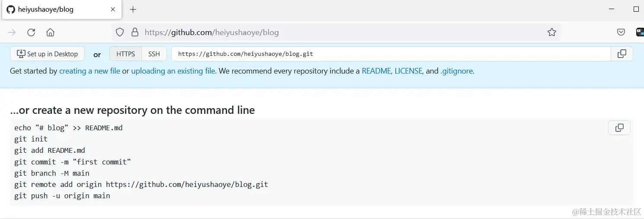Open the creating a new file link
This screenshot has width=644, height=219.
90,71
